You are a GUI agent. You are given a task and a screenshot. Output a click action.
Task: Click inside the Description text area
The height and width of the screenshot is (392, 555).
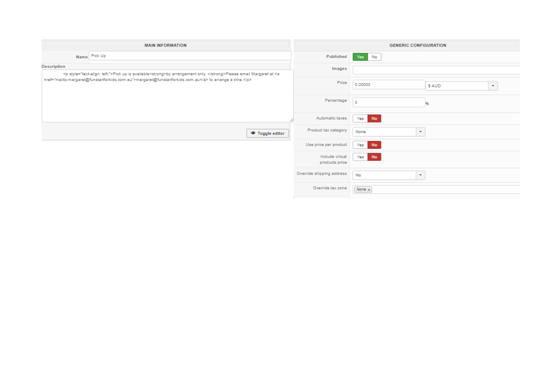pyautogui.click(x=167, y=96)
